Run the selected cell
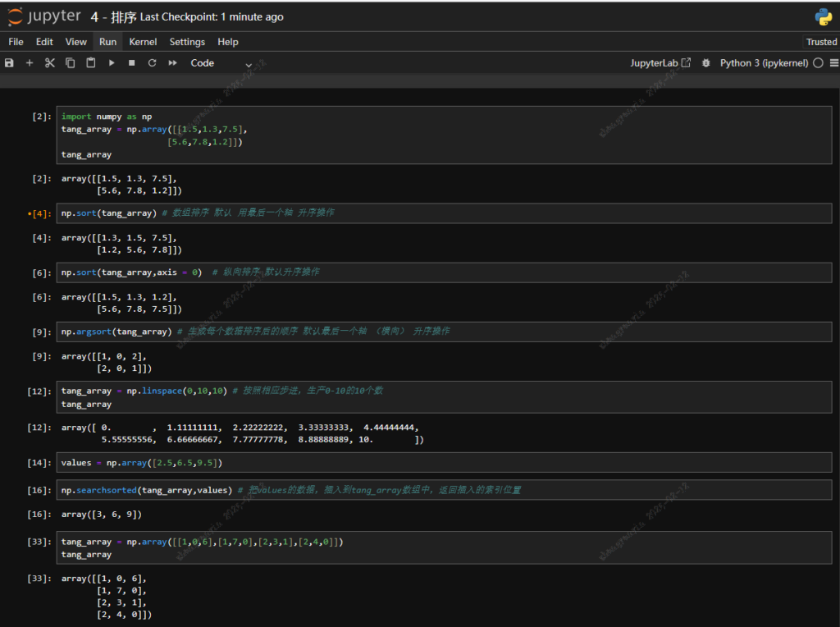 coord(112,62)
